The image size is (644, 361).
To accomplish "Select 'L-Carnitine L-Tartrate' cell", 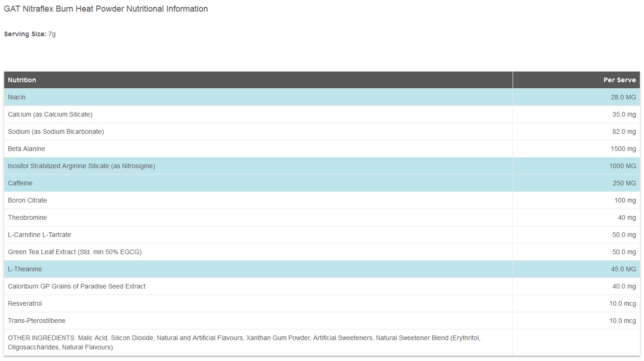I will pyautogui.click(x=258, y=235).
